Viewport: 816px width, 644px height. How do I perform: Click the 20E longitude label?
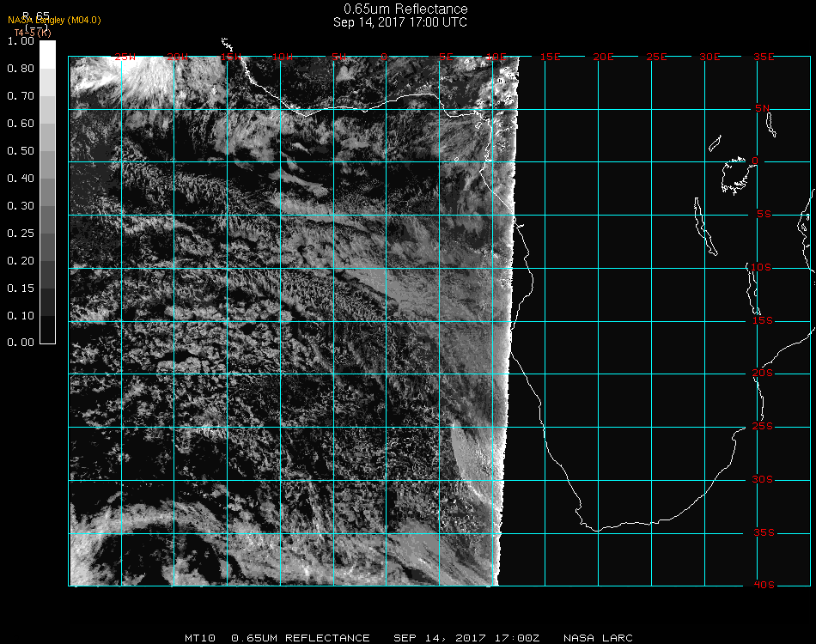click(603, 58)
